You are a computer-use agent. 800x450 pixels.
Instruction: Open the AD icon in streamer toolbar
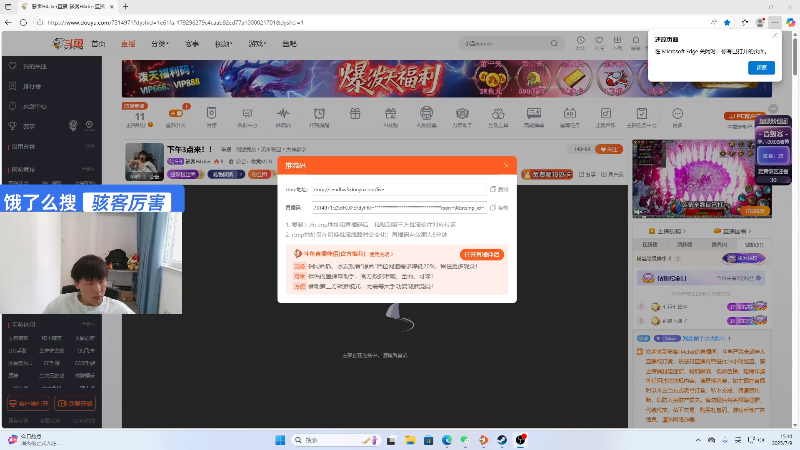coord(569,113)
